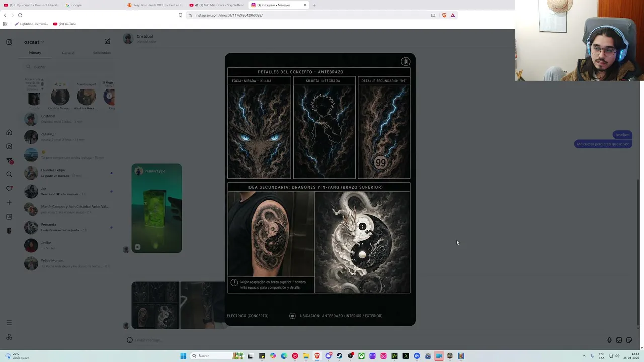Open the taskbar clock and date
The width and height of the screenshot is (644, 362).
tap(630, 356)
